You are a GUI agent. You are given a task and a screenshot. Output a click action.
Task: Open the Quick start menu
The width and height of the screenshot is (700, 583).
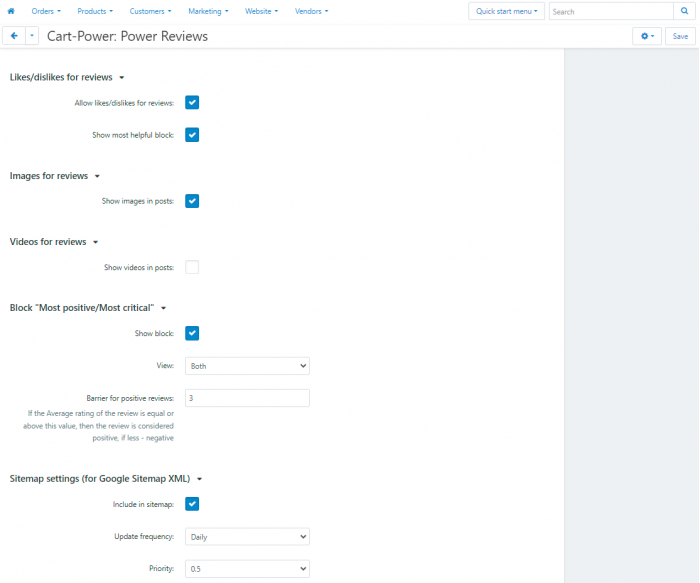point(506,11)
